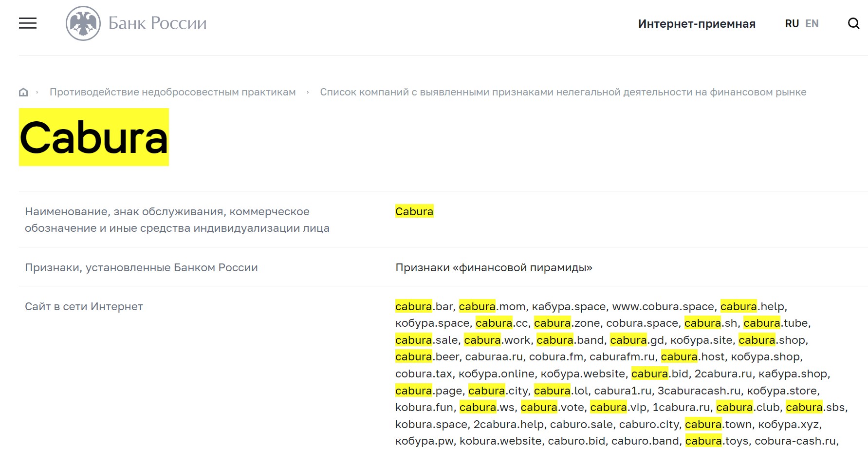
Task: Click the кобура.xyz domain text
Action: coord(788,424)
